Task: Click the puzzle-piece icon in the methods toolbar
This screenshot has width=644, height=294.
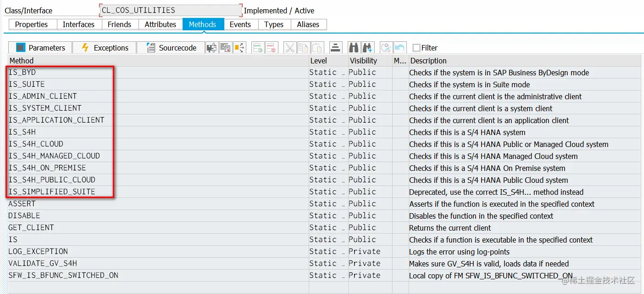Action: point(211,47)
